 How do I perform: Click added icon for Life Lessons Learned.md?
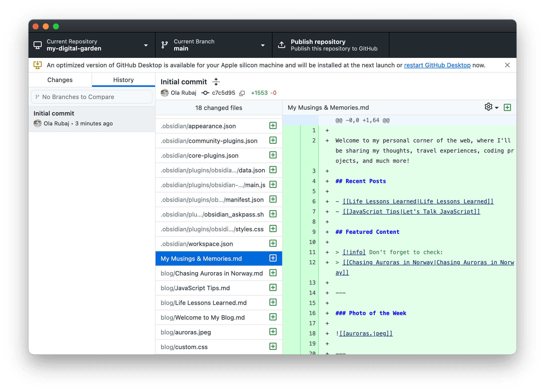273,302
